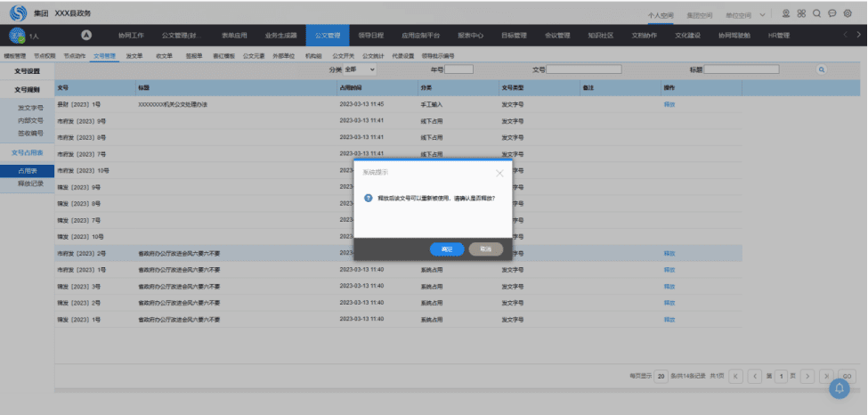Go to next page in pagination
This screenshot has height=415, width=868.
(x=807, y=376)
